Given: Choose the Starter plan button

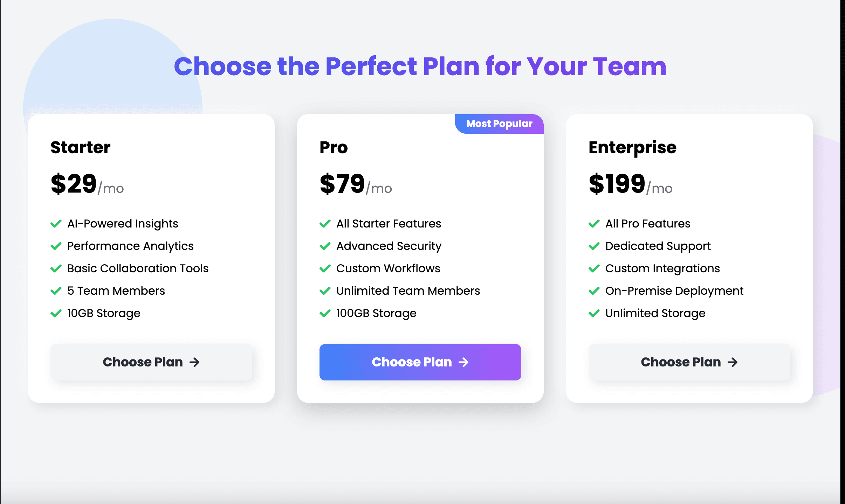Looking at the screenshot, I should click(x=151, y=362).
